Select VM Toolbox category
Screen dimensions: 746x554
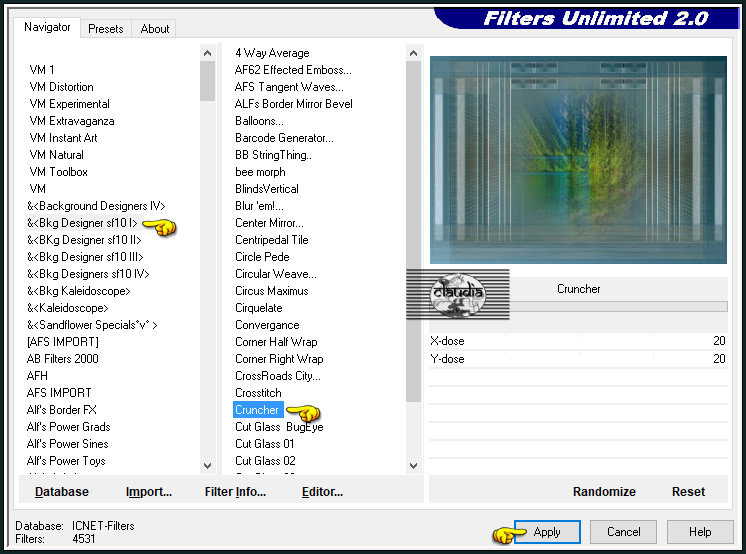59,172
